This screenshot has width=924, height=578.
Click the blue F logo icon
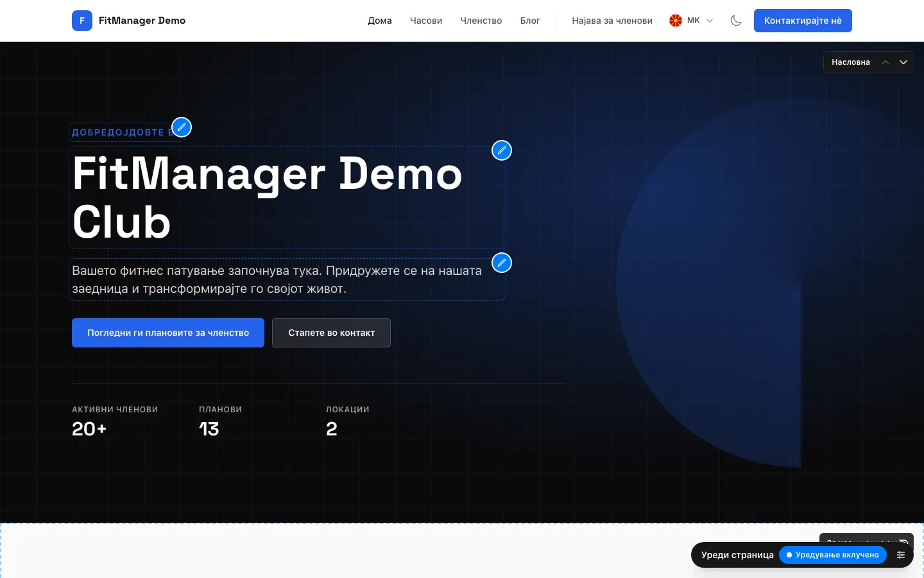coord(82,21)
